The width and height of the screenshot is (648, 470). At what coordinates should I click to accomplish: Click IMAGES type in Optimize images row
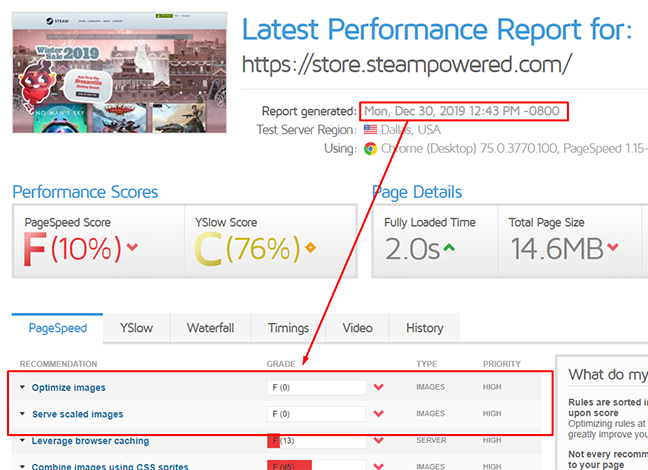(431, 387)
